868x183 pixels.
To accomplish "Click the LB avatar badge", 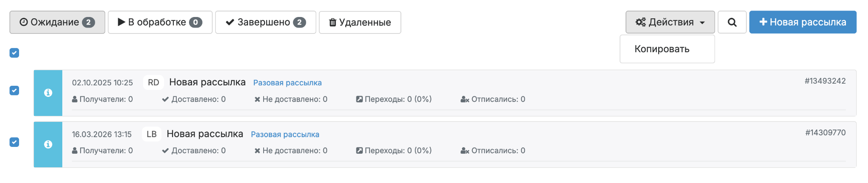I will (x=151, y=134).
